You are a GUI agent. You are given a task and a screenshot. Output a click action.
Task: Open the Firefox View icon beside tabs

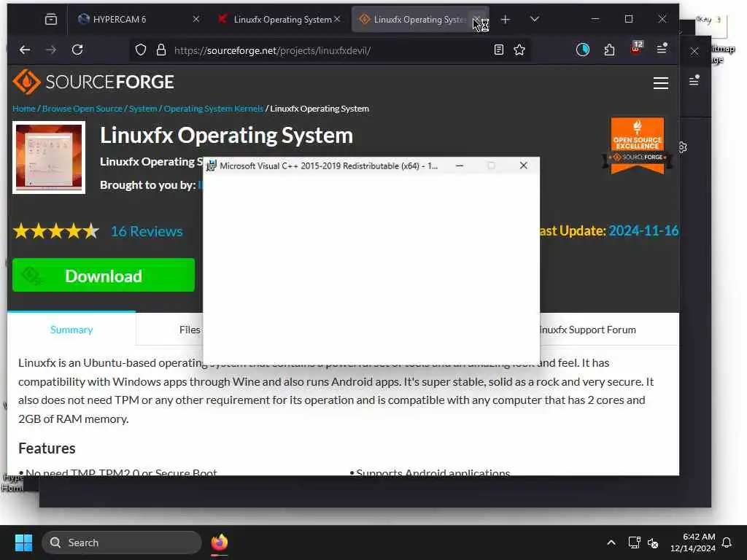(x=51, y=19)
